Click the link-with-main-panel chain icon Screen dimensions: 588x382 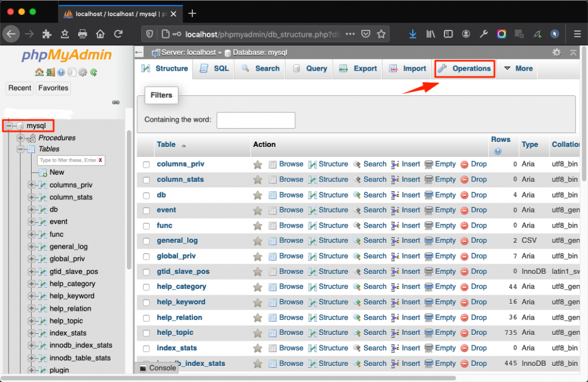pos(116,102)
